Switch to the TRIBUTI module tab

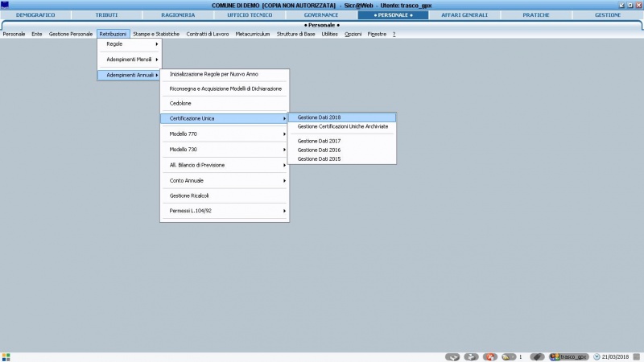[106, 14]
